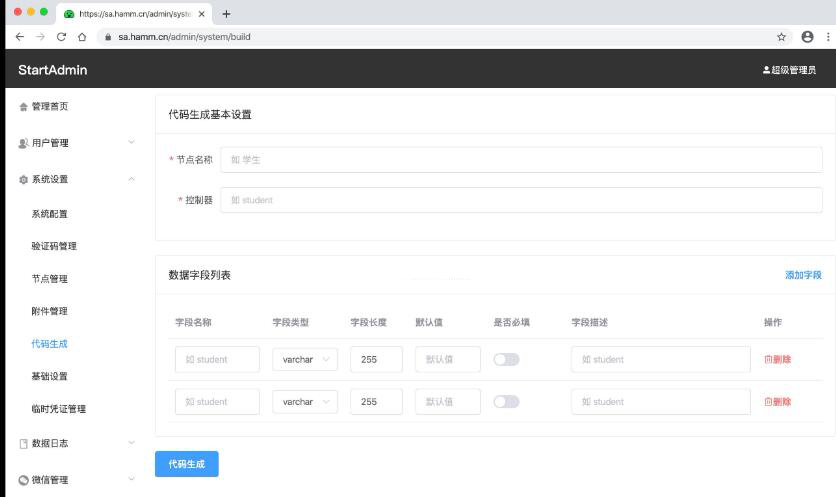Open 临时凭证管理 menu item
This screenshot has width=836, height=497.
tap(59, 408)
